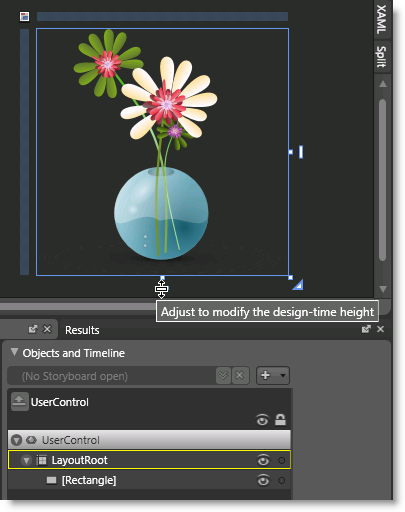The width and height of the screenshot is (405, 512).
Task: Click the storyboard name field
Action: pos(111,376)
